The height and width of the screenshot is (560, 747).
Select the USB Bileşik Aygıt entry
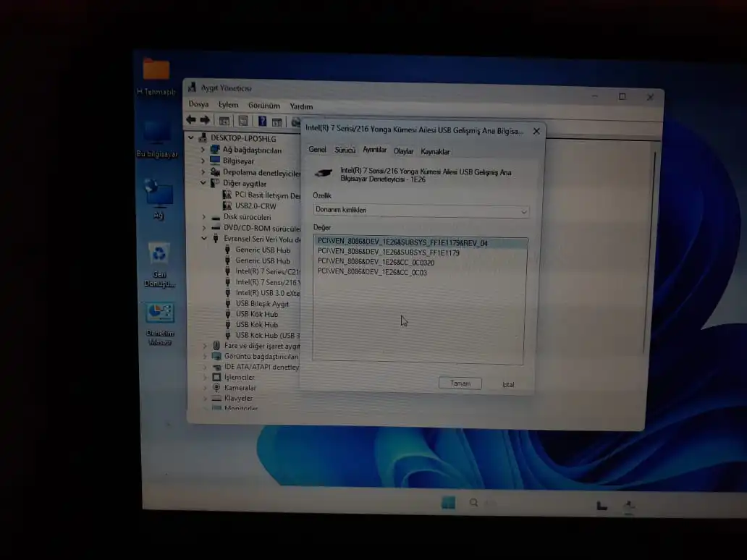(263, 303)
